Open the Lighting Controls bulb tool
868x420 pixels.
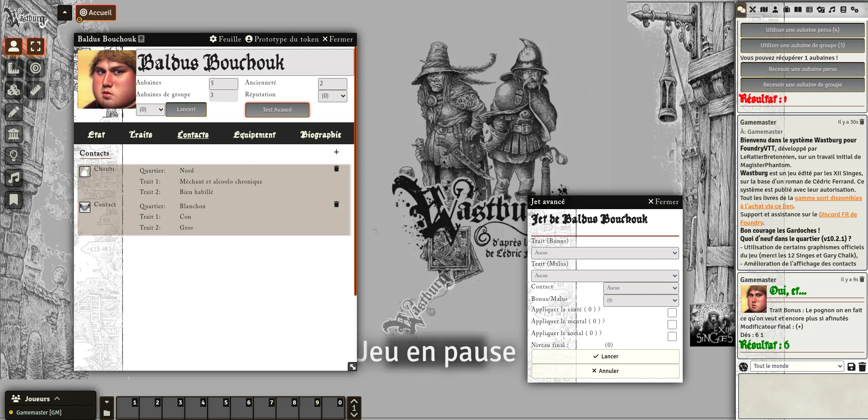click(x=14, y=156)
